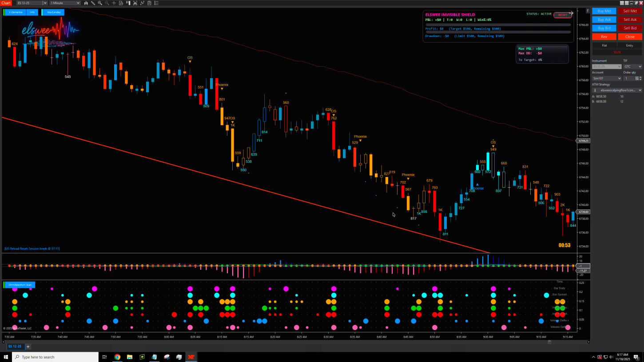The width and height of the screenshot is (644, 362).
Task: Open the chart properties list icon
Action: pos(156,3)
